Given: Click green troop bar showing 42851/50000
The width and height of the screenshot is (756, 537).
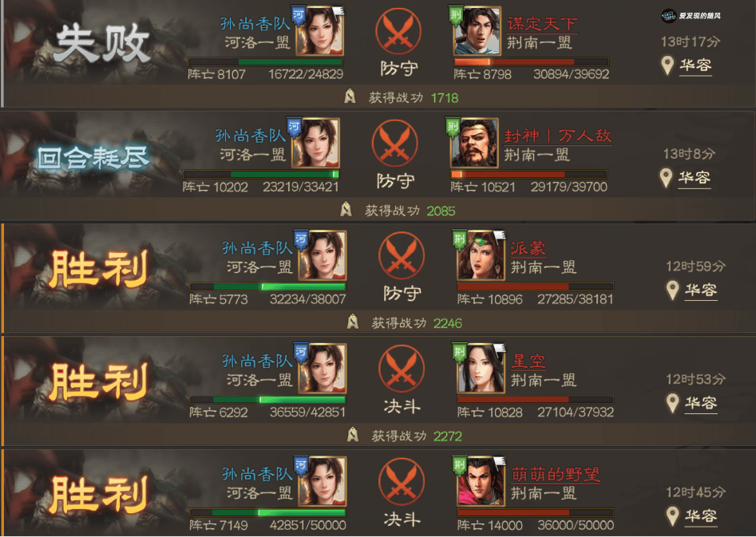Looking at the screenshot, I should 267,512.
